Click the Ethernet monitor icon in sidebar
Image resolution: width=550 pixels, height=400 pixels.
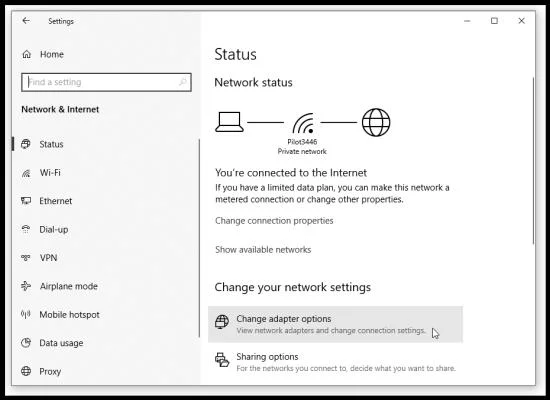pos(26,201)
